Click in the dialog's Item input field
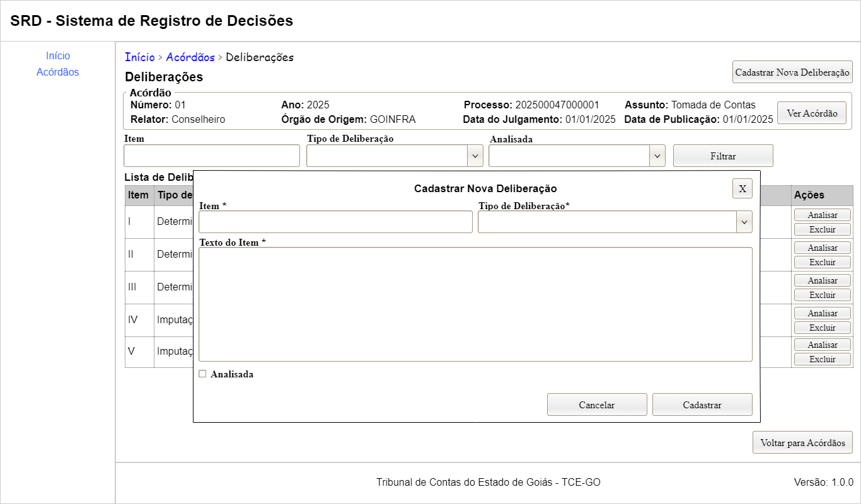 pos(335,222)
